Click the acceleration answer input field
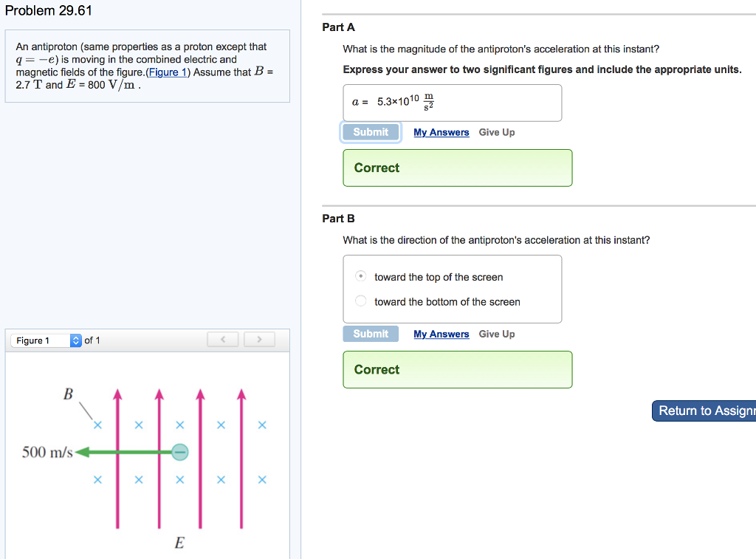Screen dimensions: 756x559 pos(453,103)
